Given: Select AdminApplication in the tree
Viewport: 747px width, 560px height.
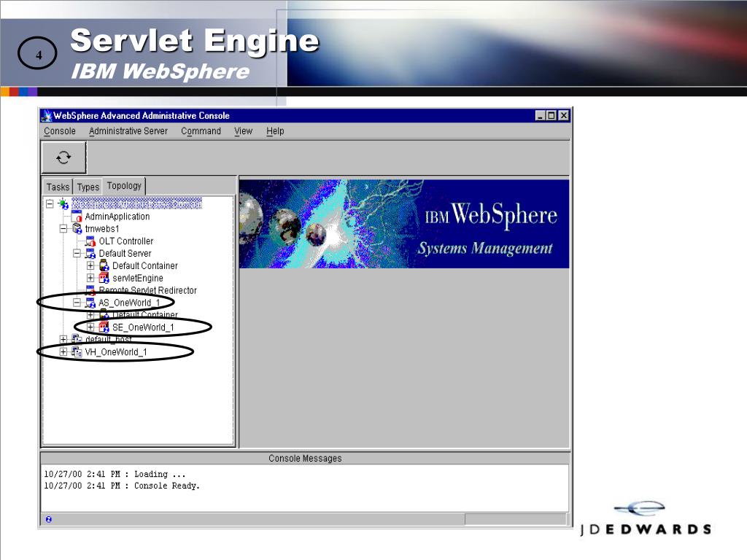Looking at the screenshot, I should click(117, 216).
